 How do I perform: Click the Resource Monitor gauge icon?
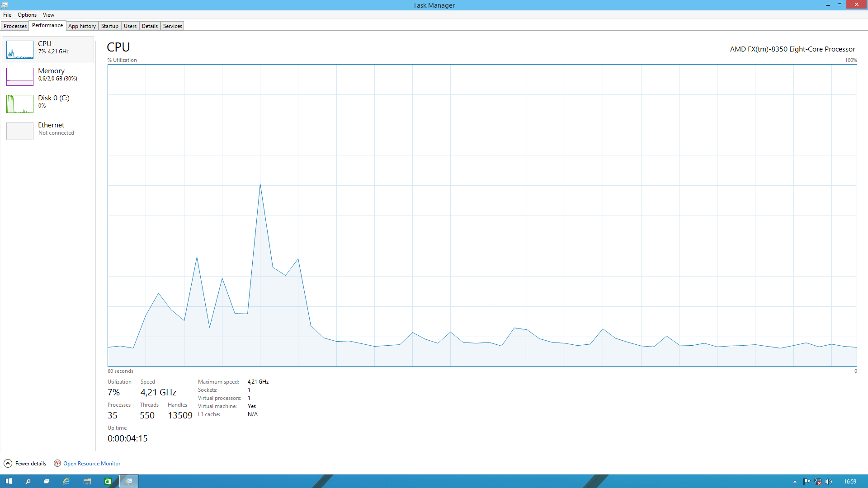pyautogui.click(x=57, y=464)
